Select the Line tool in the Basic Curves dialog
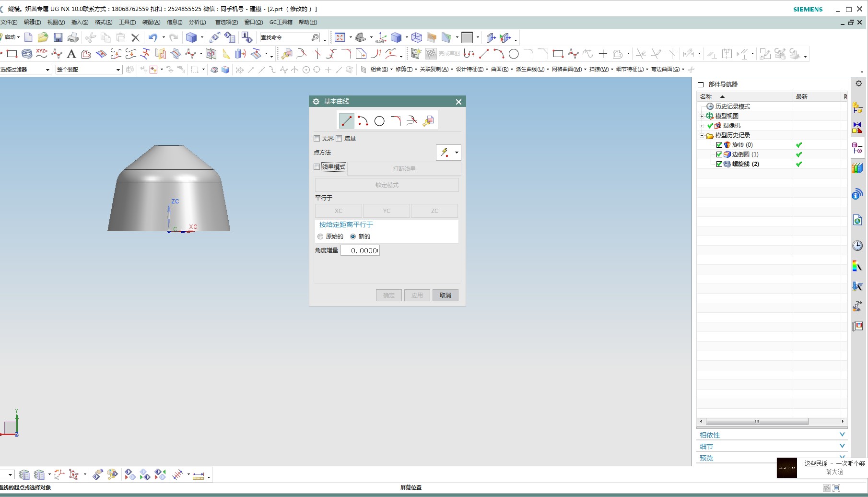The image size is (868, 497). 347,121
